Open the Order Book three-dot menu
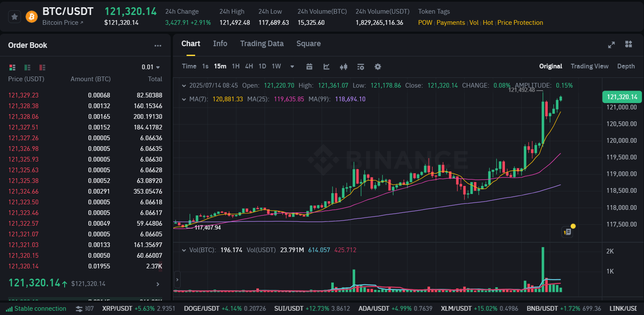 click(158, 46)
